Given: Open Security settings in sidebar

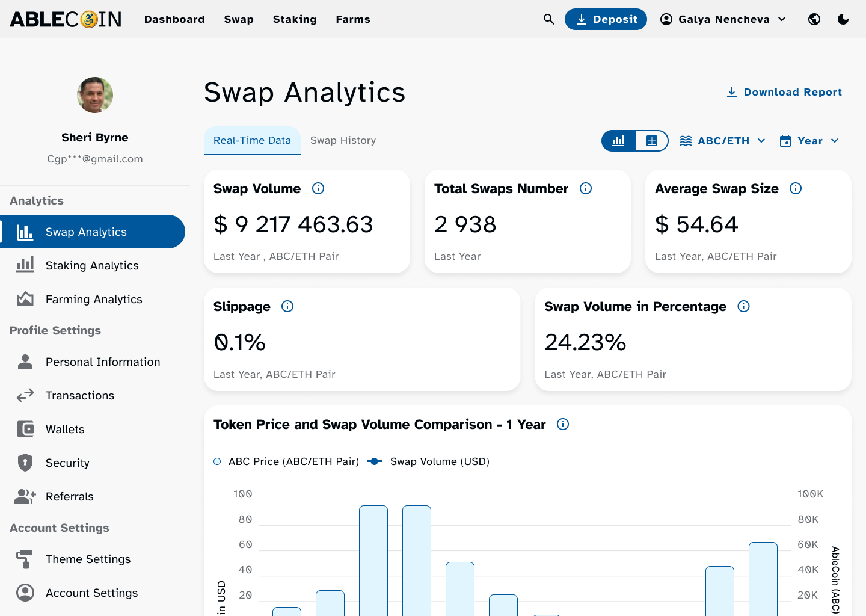Looking at the screenshot, I should 67,463.
